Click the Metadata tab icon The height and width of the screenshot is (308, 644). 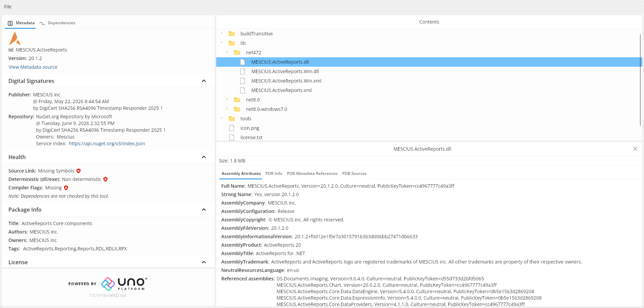pos(10,23)
